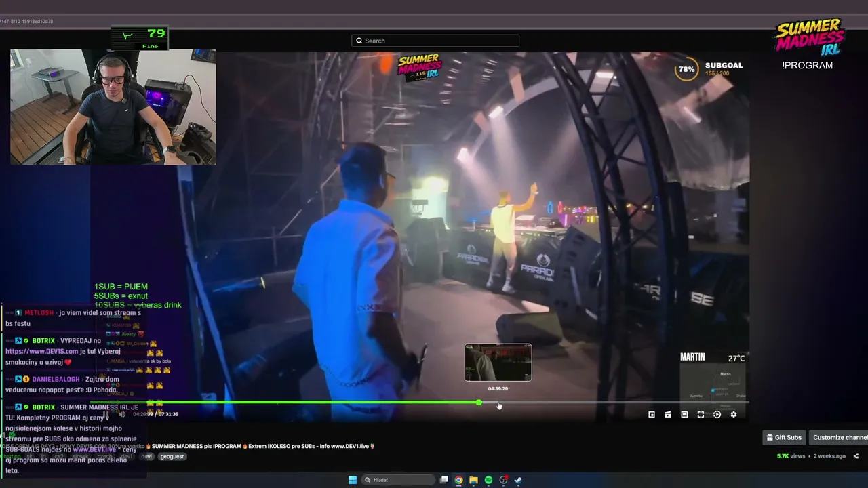The height and width of the screenshot is (488, 868).
Task: Open Windows Start menu
Action: [x=353, y=480]
